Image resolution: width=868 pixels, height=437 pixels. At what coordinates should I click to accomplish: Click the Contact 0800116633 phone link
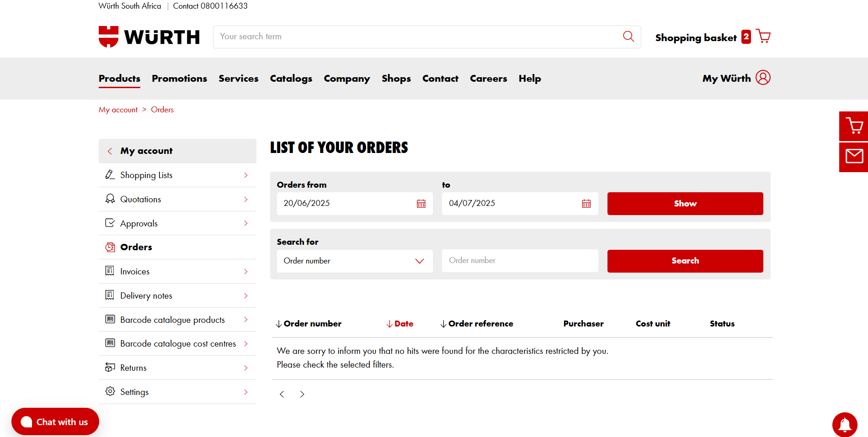tap(210, 6)
